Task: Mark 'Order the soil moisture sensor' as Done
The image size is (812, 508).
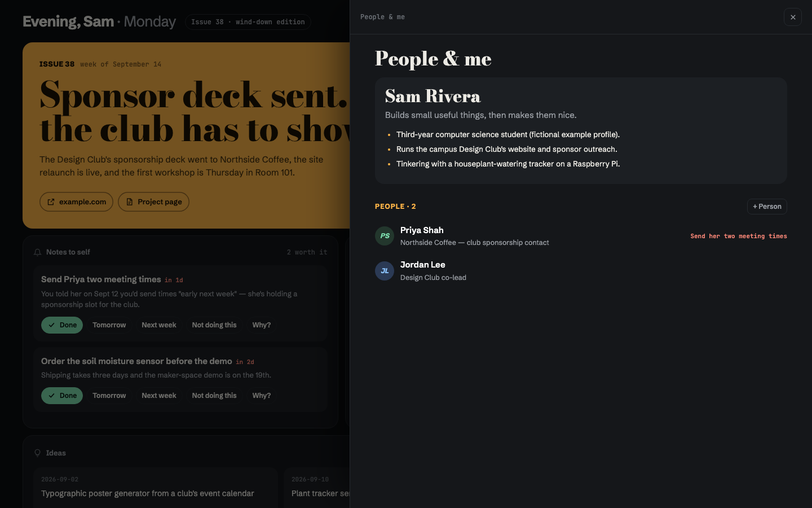Action: 62,396
